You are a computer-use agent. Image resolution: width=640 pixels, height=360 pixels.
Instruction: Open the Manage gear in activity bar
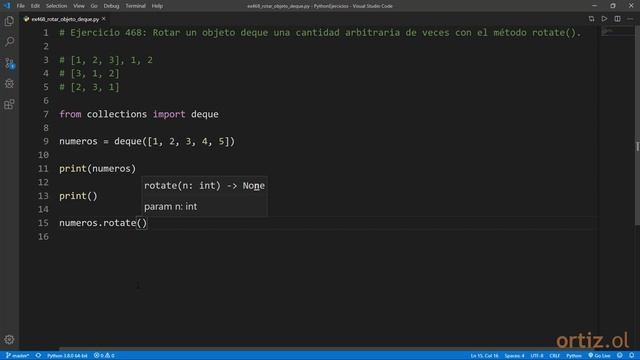pos(9,339)
